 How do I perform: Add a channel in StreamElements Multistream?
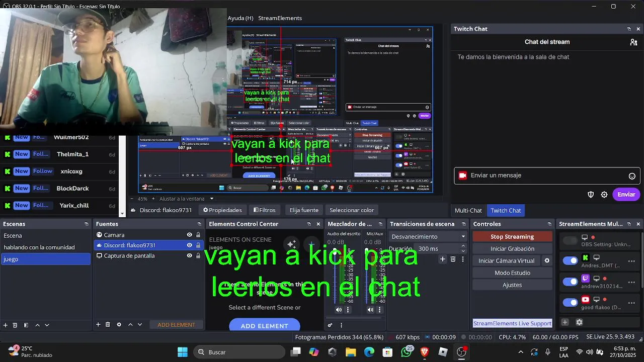pos(565,322)
